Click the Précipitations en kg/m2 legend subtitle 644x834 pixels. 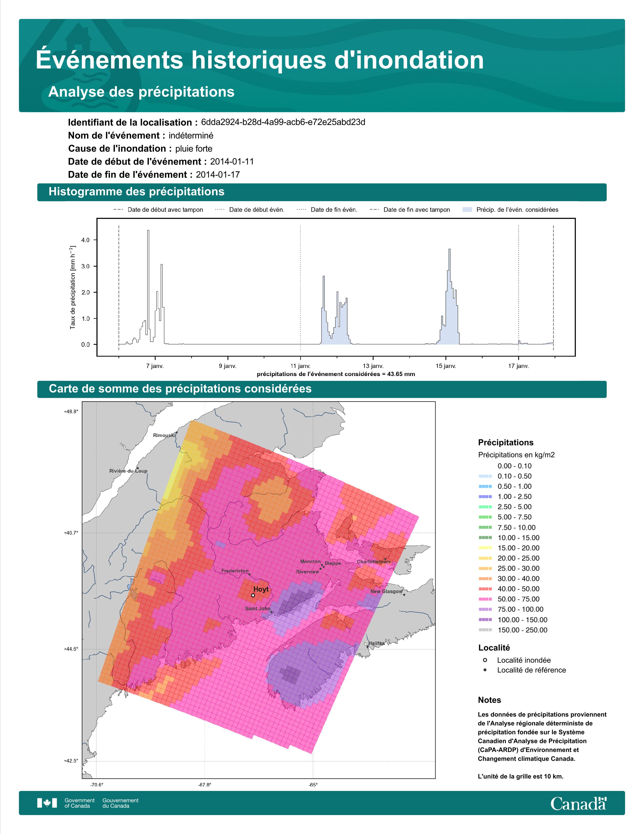pos(516,455)
